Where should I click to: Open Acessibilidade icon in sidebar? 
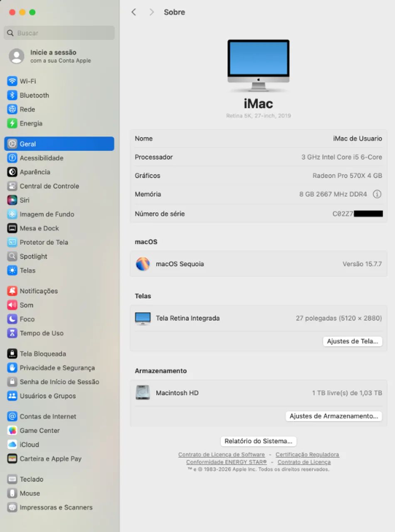click(x=12, y=158)
